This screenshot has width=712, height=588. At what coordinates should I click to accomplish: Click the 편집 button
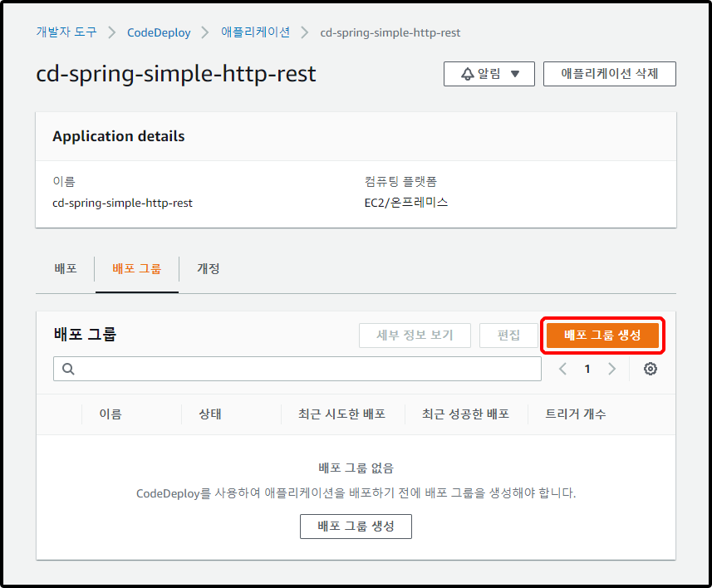pos(508,335)
